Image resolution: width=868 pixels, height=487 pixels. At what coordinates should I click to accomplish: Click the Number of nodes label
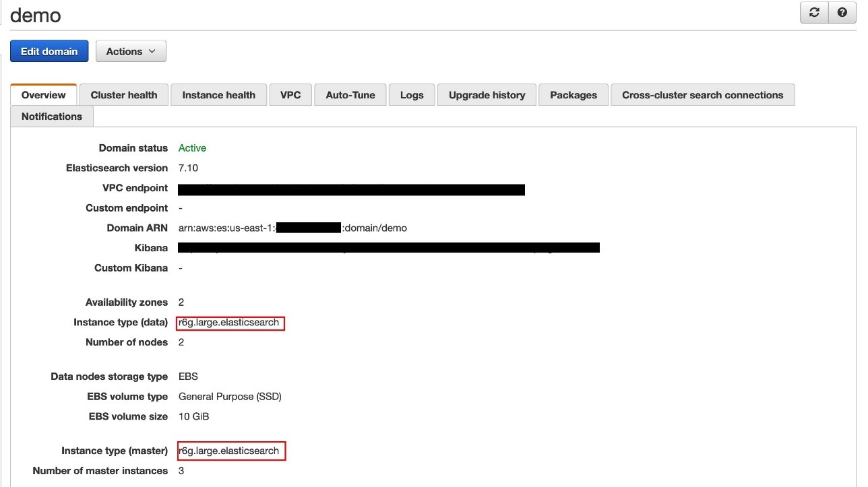pos(127,342)
